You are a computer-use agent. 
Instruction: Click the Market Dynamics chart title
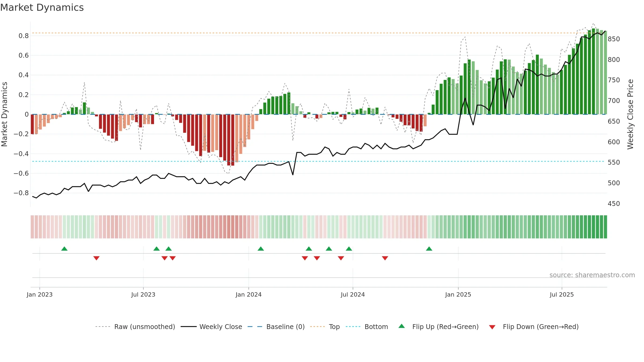tap(42, 8)
